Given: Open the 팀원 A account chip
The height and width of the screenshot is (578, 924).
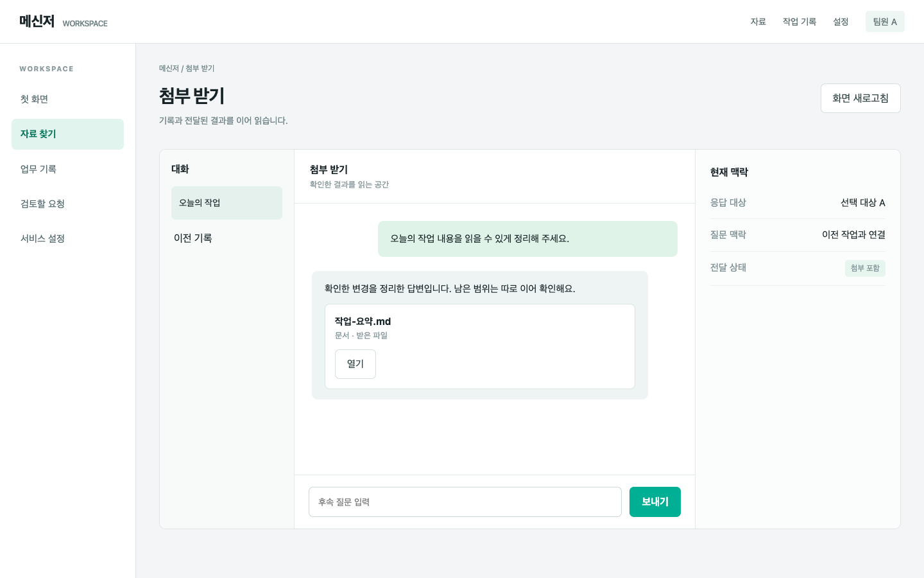Looking at the screenshot, I should point(885,22).
